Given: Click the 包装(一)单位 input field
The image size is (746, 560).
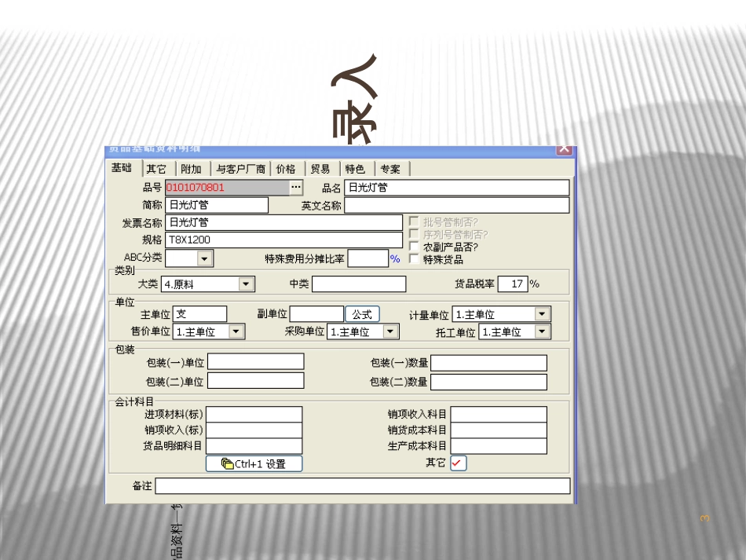Looking at the screenshot, I should click(x=256, y=361).
